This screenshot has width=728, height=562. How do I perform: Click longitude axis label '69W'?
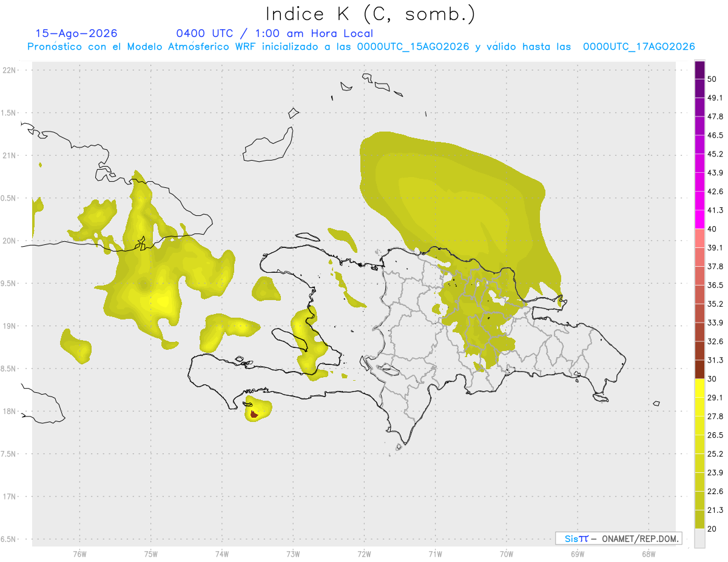577,554
